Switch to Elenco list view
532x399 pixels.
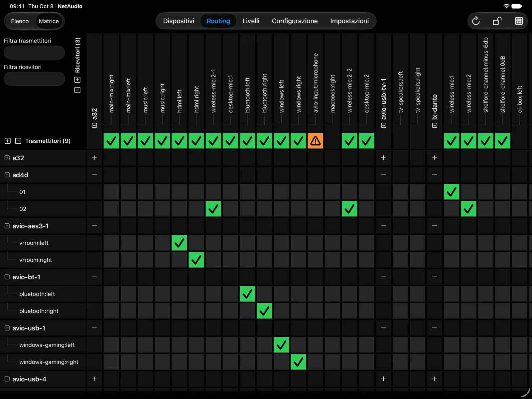20,21
